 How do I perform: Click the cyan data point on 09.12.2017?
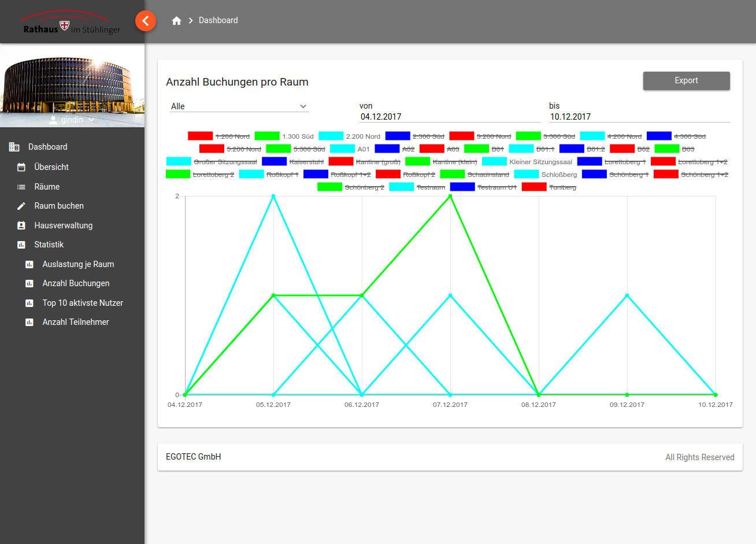(627, 295)
